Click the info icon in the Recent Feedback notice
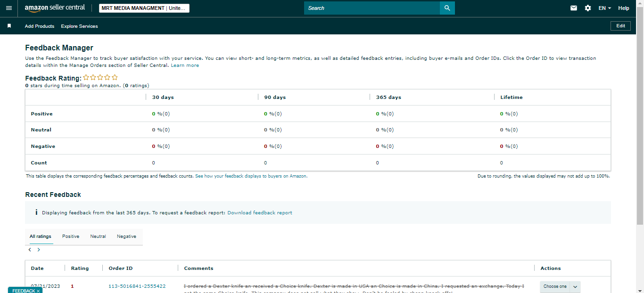 coord(36,212)
